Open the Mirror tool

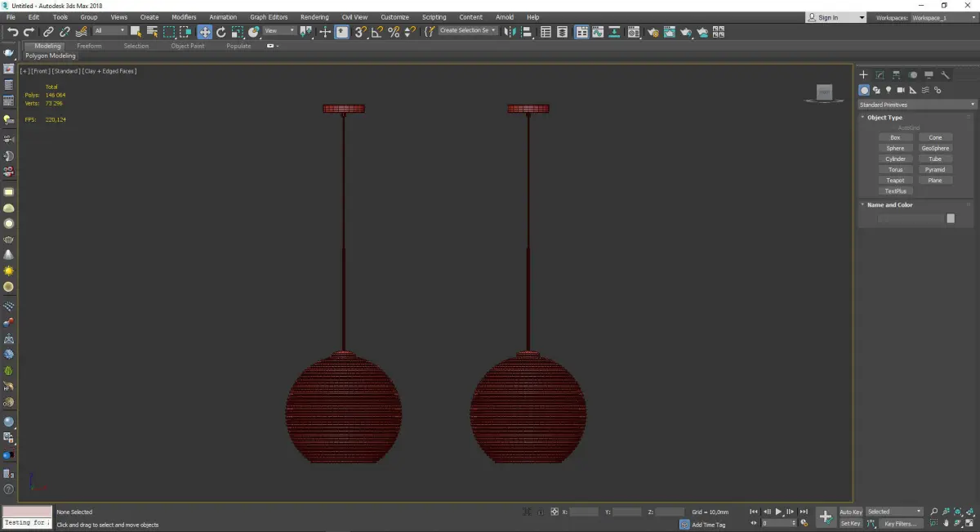tap(510, 32)
